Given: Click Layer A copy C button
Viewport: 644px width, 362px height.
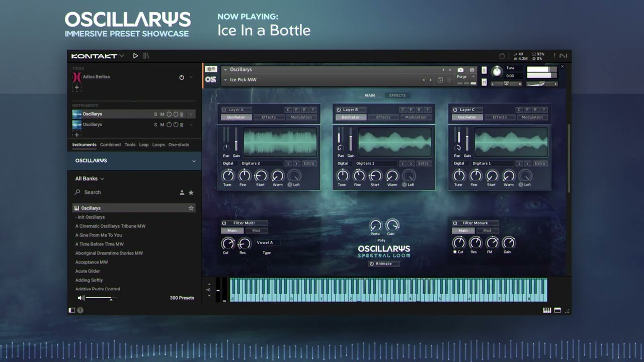Looking at the screenshot, I should [x=288, y=110].
